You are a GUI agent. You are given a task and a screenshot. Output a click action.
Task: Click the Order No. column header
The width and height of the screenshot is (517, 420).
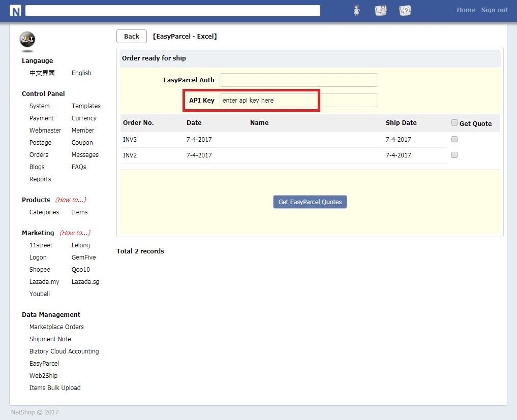click(138, 122)
